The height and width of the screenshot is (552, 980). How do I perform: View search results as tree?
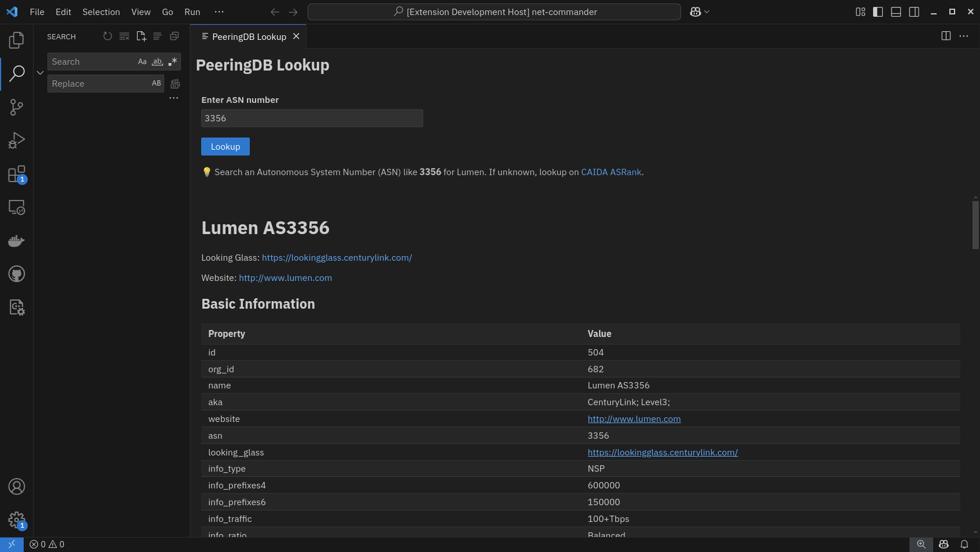coord(157,36)
